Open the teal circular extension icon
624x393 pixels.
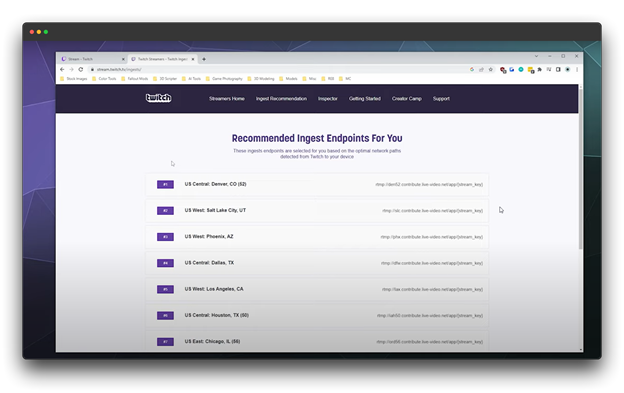click(521, 69)
